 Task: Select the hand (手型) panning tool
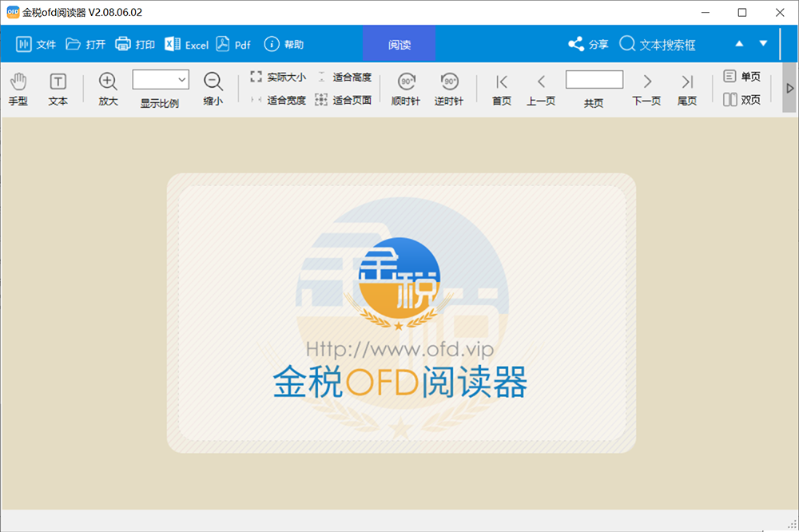[18, 86]
